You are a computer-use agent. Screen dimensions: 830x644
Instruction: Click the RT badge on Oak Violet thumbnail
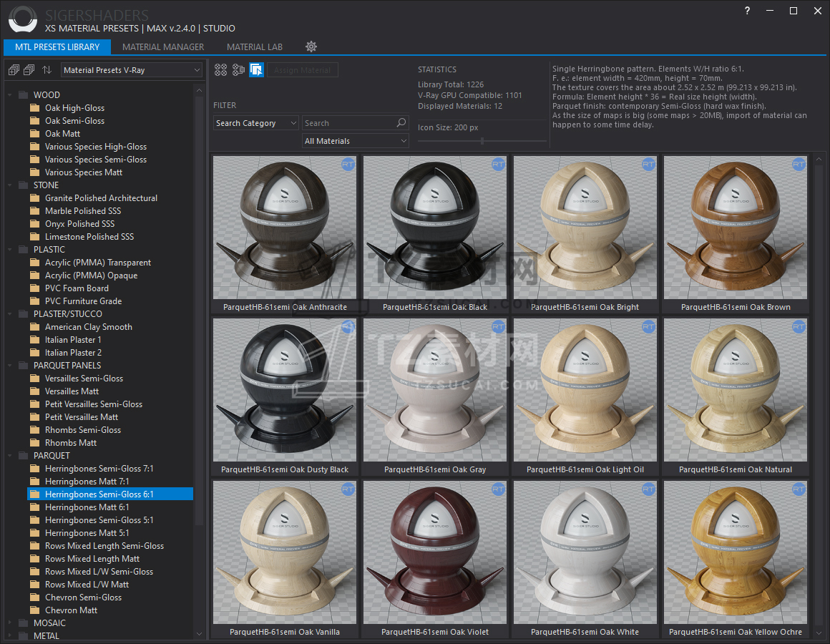pyautogui.click(x=498, y=489)
